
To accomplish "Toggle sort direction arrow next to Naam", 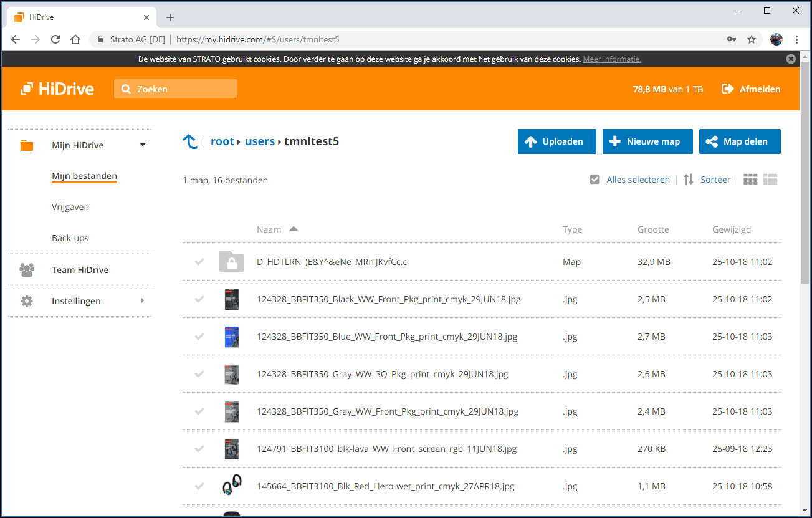I will [x=294, y=229].
